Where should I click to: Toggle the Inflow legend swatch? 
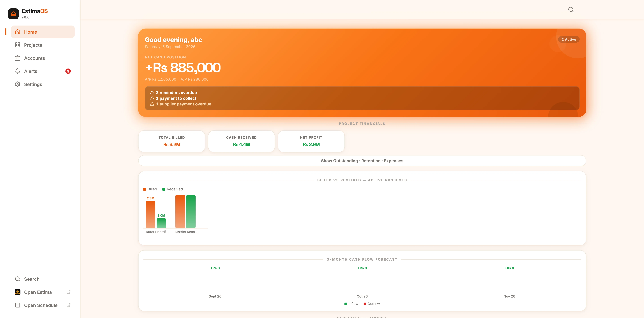[x=346, y=304]
